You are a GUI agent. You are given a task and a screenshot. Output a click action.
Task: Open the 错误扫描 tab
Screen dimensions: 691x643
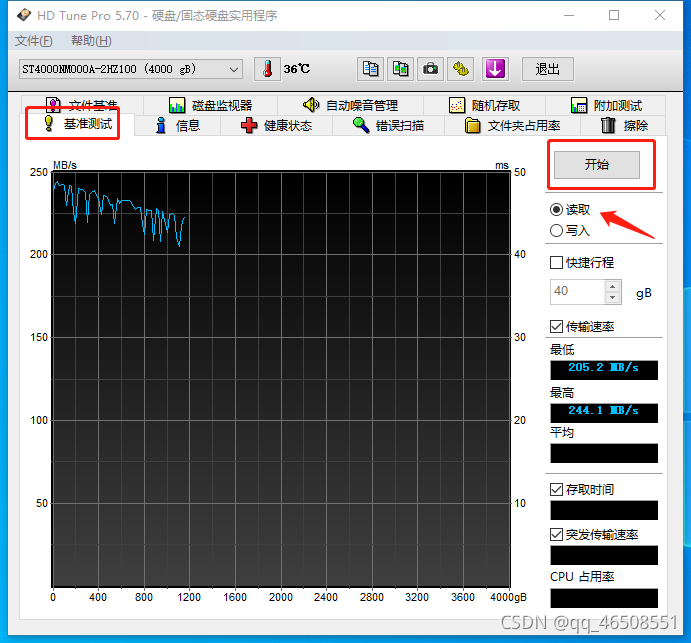[388, 126]
